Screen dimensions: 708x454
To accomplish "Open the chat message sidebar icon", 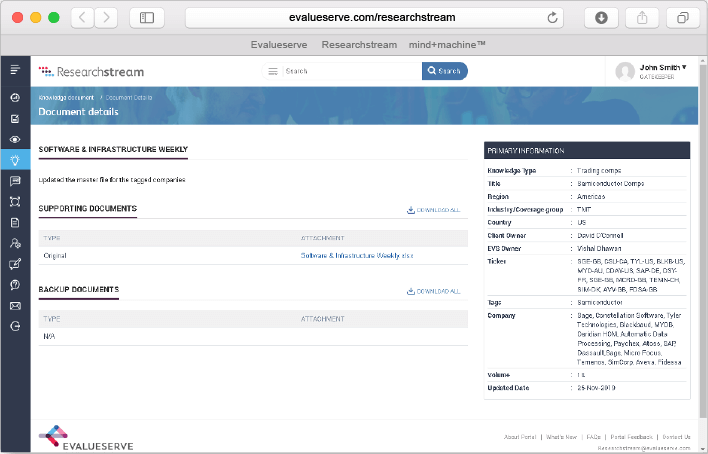I will click(x=15, y=181).
